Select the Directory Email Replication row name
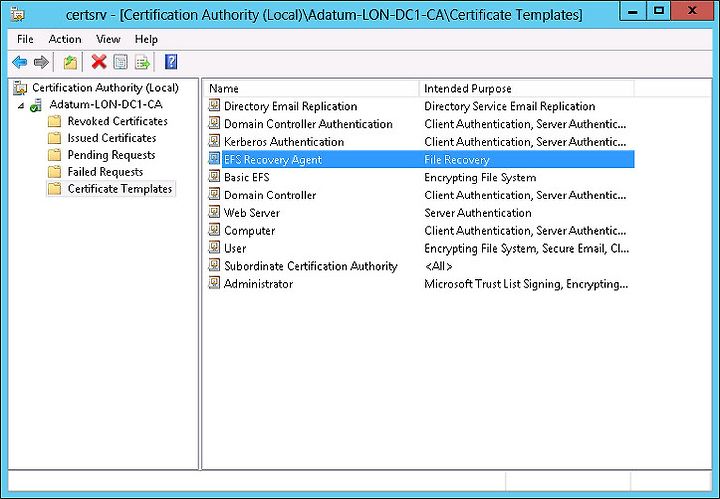720x499 pixels. pyautogui.click(x=290, y=107)
